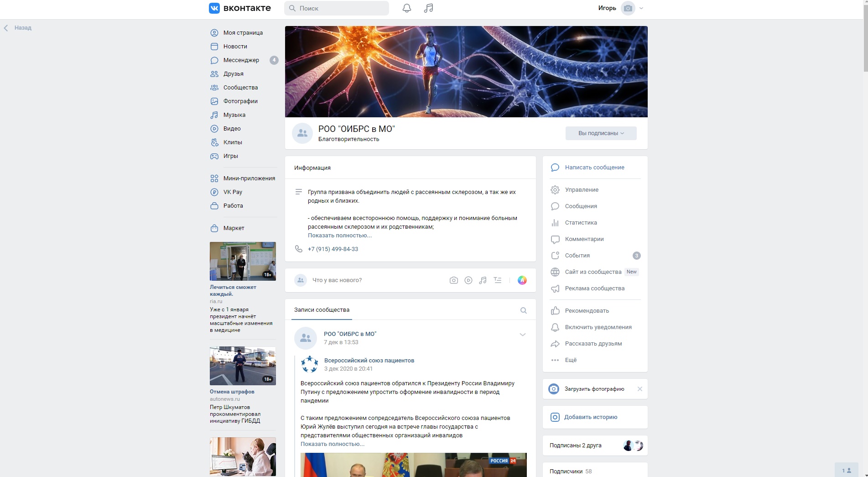This screenshot has width=868, height=477.
Task: Select the Записи сообщества tab
Action: (322, 310)
